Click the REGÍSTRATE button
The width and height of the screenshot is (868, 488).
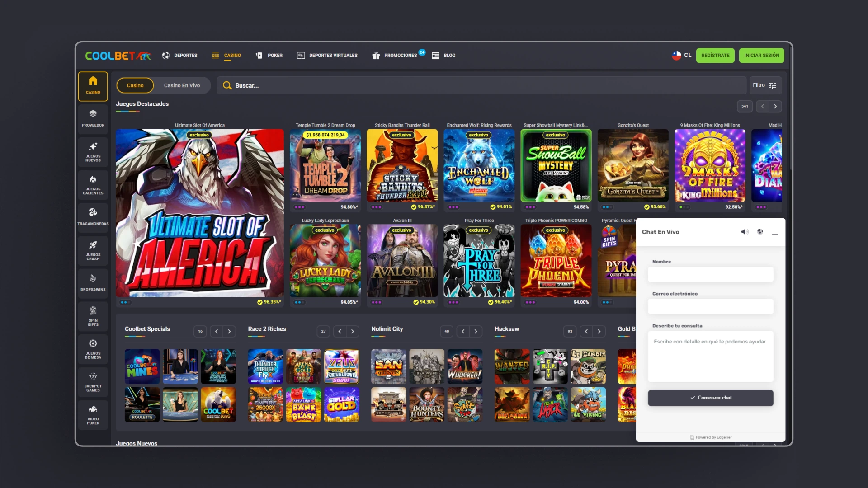(715, 56)
